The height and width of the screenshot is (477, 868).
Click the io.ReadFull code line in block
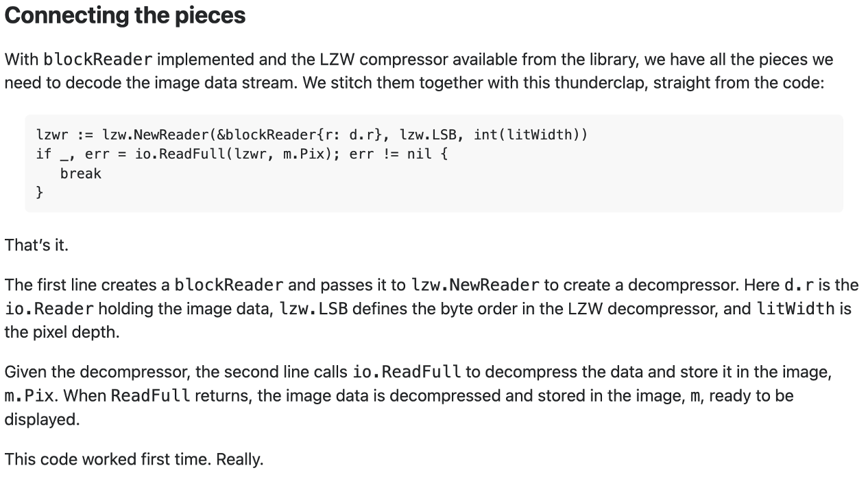241,154
